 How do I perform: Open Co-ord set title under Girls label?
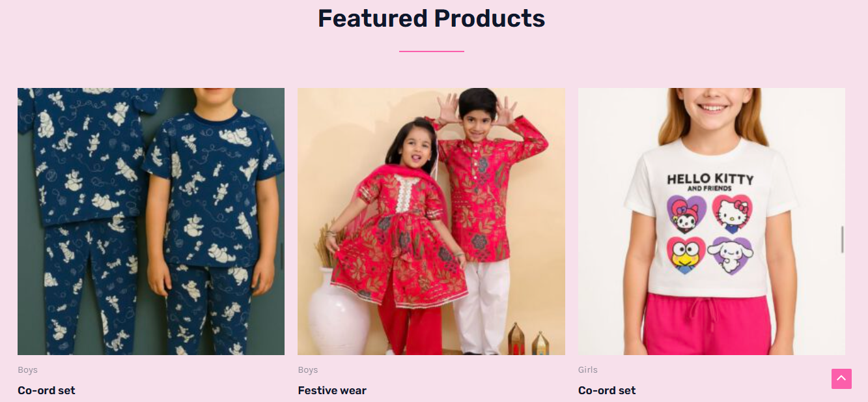(x=607, y=390)
